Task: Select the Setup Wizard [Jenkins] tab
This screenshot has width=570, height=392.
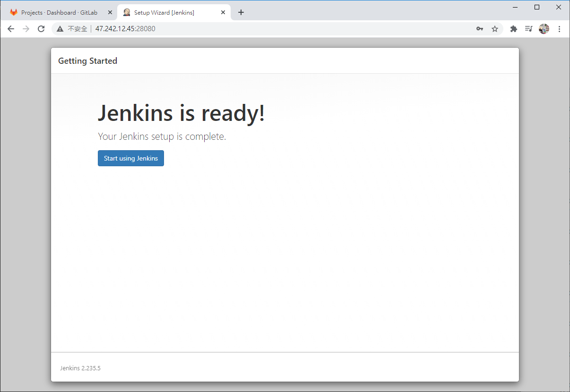Action: click(x=173, y=12)
